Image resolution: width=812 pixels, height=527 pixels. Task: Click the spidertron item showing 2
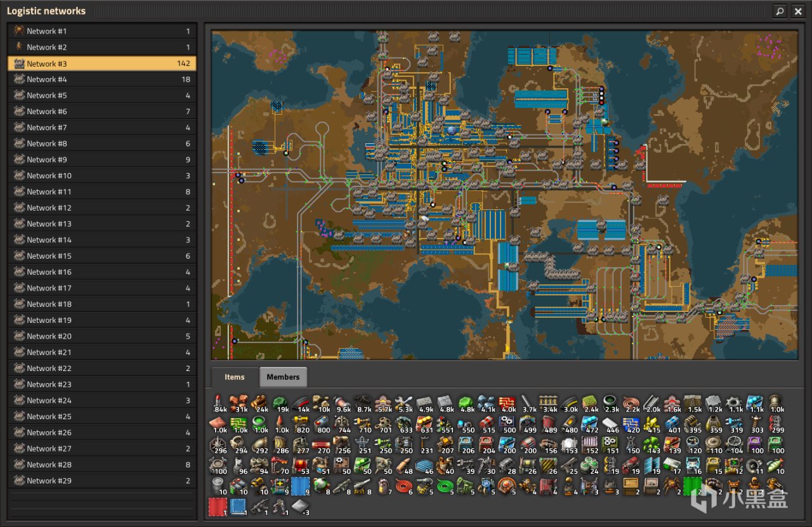[x=673, y=486]
